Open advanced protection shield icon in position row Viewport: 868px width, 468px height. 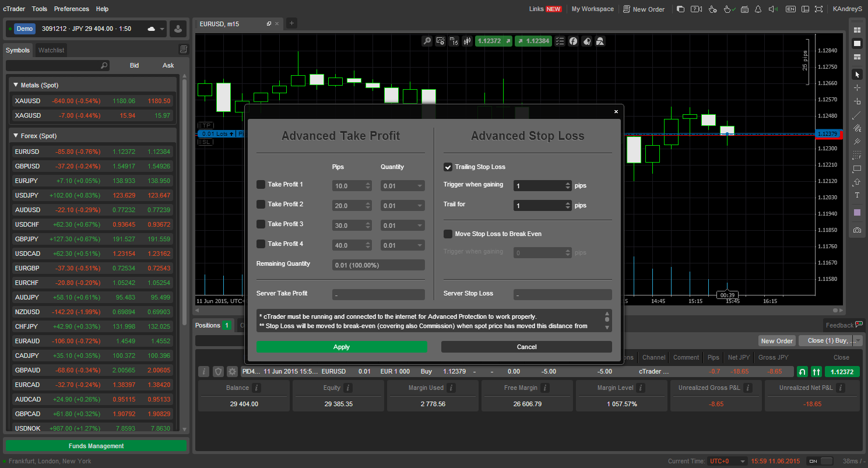click(218, 371)
